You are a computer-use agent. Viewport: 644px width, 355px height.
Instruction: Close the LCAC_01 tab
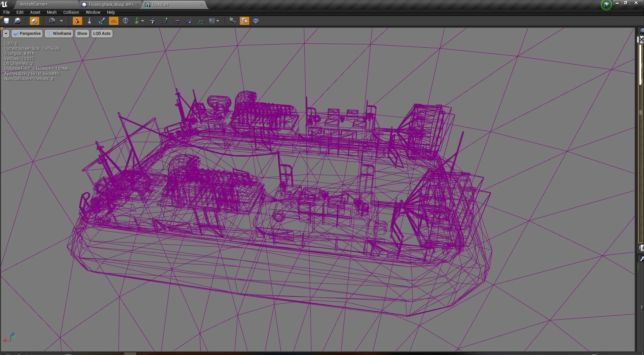pos(201,4)
